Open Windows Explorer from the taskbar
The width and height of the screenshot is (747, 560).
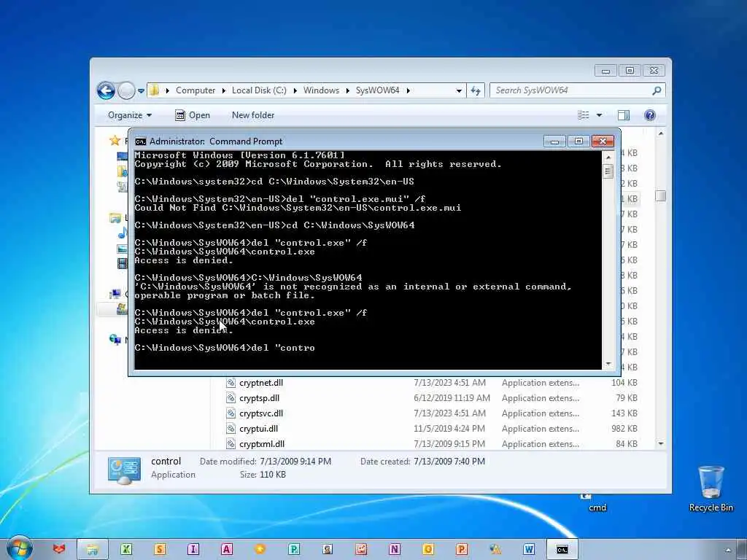pos(93,550)
